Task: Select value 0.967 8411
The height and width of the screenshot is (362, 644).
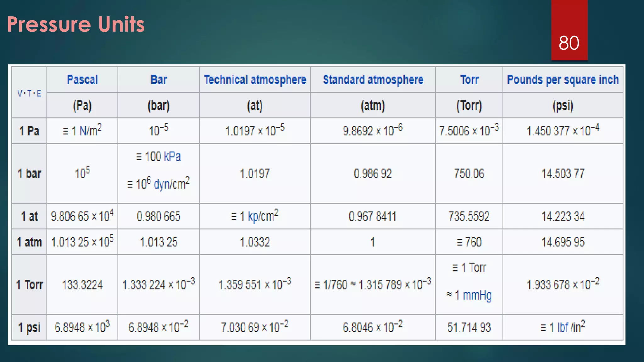Action: pyautogui.click(x=373, y=216)
